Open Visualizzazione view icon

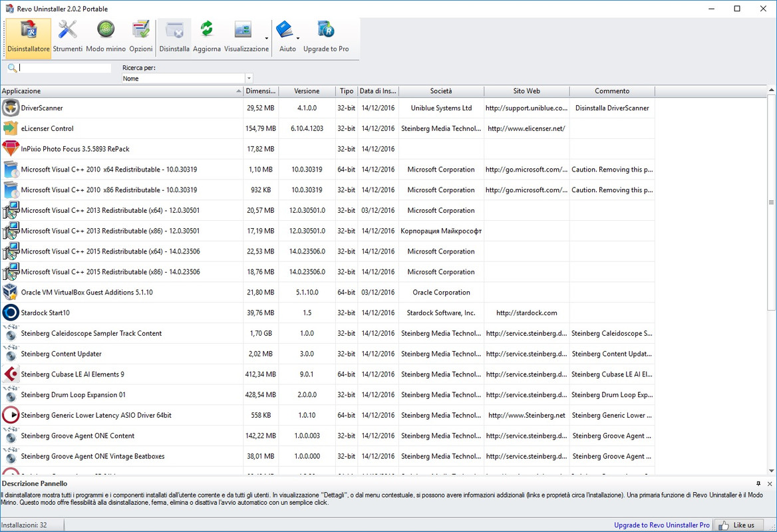coord(243,30)
